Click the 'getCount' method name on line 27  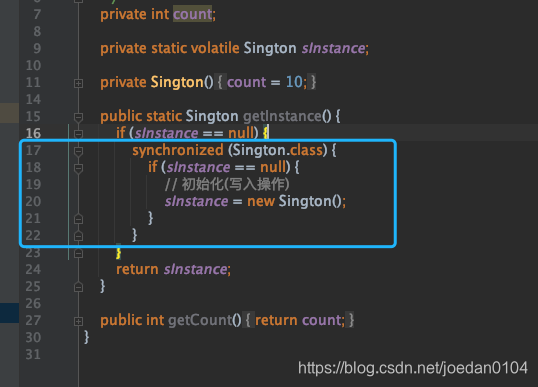click(x=200, y=320)
